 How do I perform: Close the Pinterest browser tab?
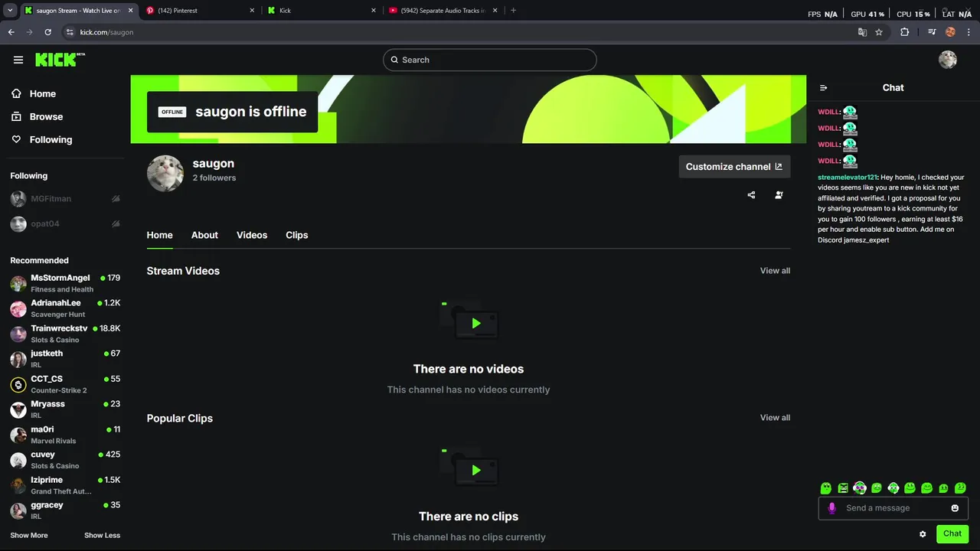252,11
